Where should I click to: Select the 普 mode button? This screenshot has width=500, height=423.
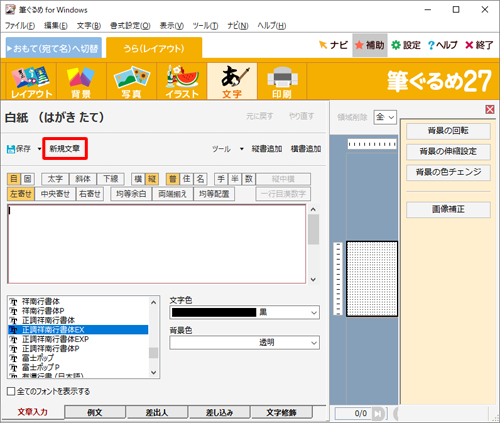[x=173, y=179]
